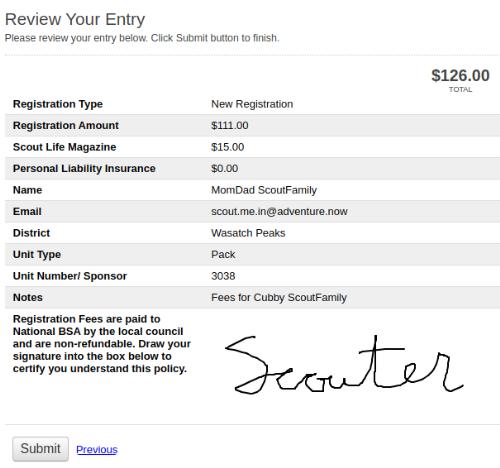
Task: Click the Registration Type label
Action: tap(58, 104)
